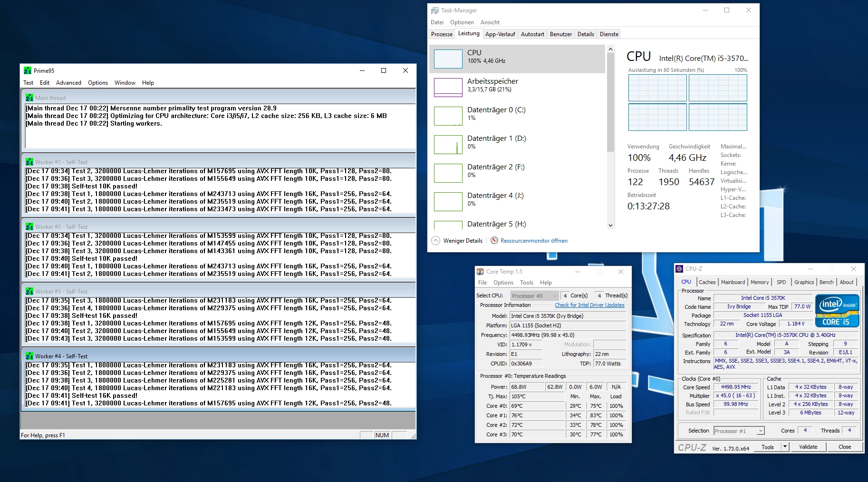Viewport: 868px width, 482px height.
Task: Click the Intel Core i5 3570K Name field
Action: pos(763,298)
